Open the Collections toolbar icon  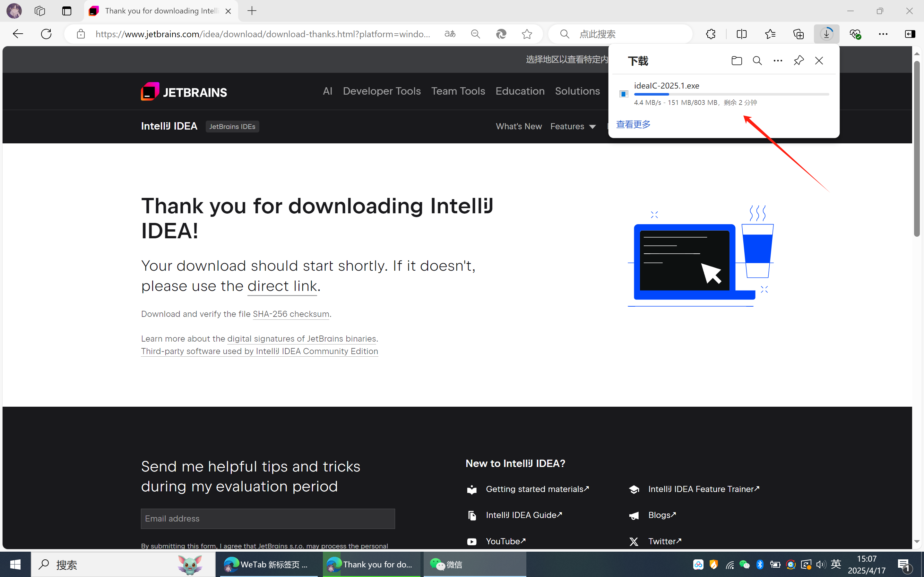pos(799,34)
